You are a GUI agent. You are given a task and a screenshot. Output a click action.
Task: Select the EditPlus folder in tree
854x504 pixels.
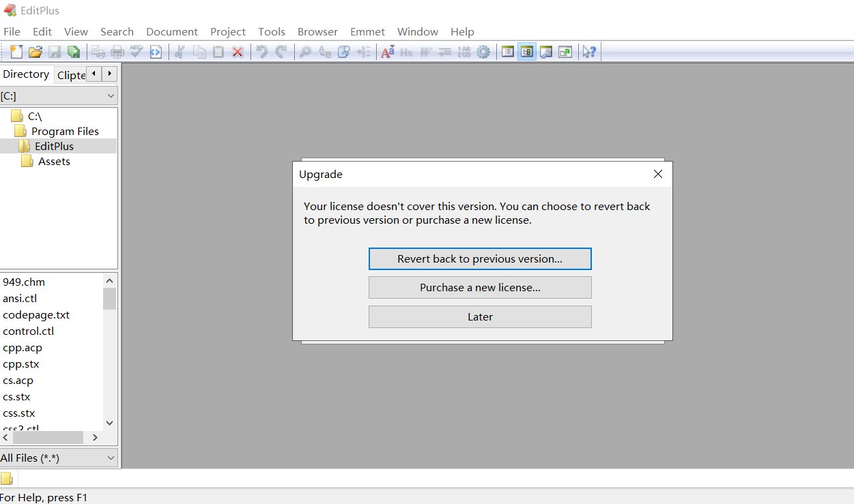click(46, 147)
